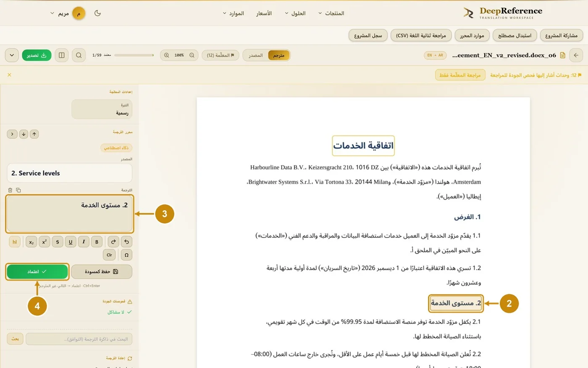Viewport: 588px width, 368px height.
Task: Save as draft with حفظ كمسودة
Action: tap(102, 272)
